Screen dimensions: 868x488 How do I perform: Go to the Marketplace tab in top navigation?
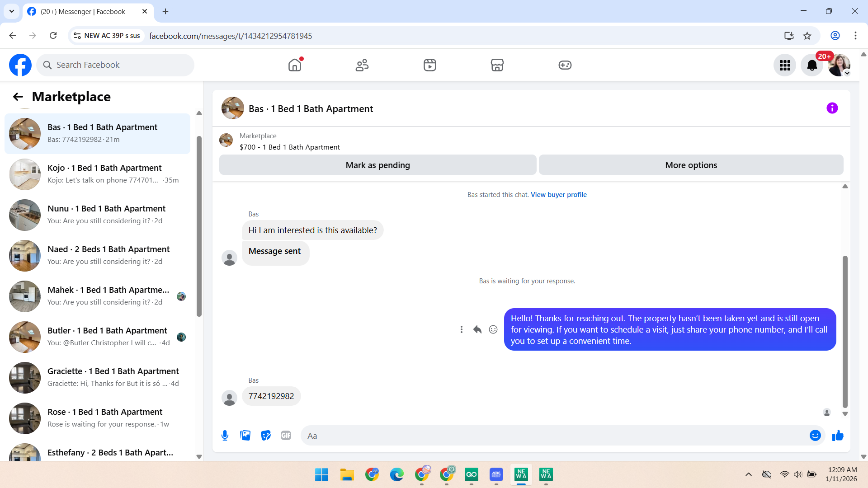497,66
